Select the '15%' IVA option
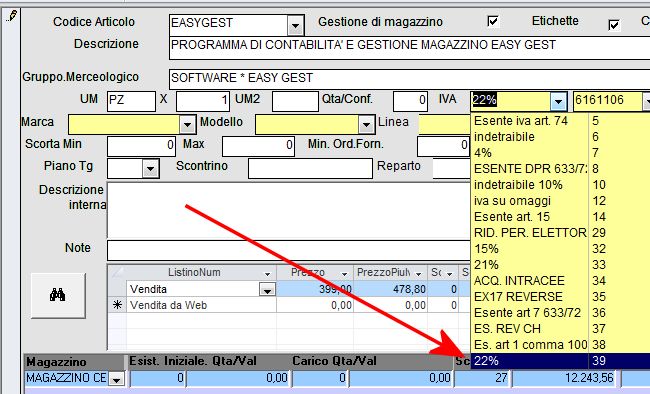Viewport: 650px width, 394px height. (x=560, y=248)
